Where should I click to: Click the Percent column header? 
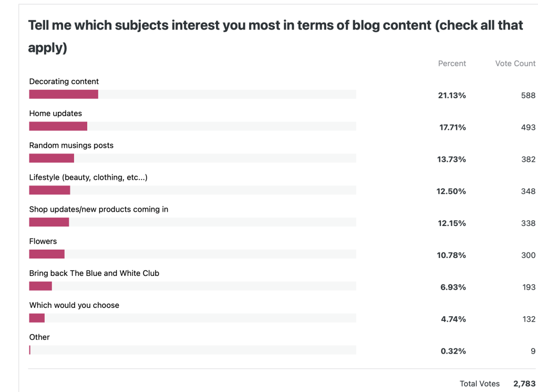point(452,64)
